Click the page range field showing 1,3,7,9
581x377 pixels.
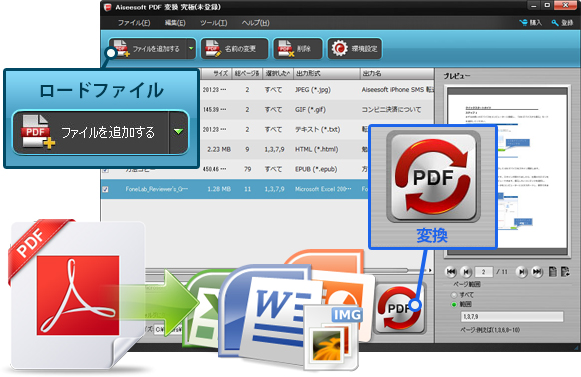click(x=512, y=317)
